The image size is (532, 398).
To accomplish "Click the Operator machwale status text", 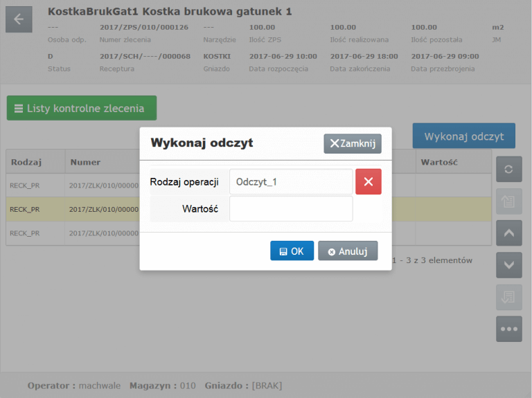I will click(74, 386).
